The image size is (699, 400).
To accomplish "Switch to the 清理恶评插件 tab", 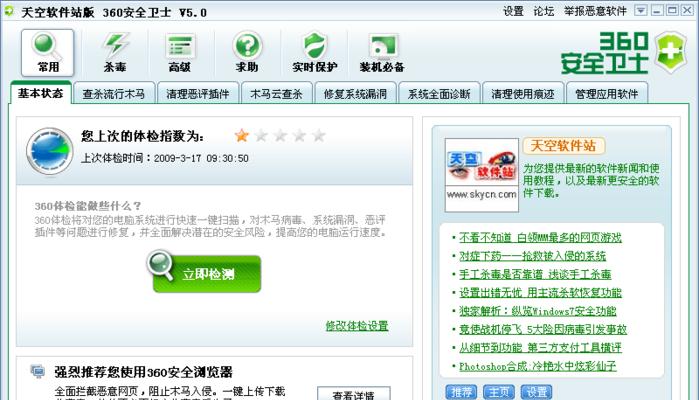I will coord(197,94).
